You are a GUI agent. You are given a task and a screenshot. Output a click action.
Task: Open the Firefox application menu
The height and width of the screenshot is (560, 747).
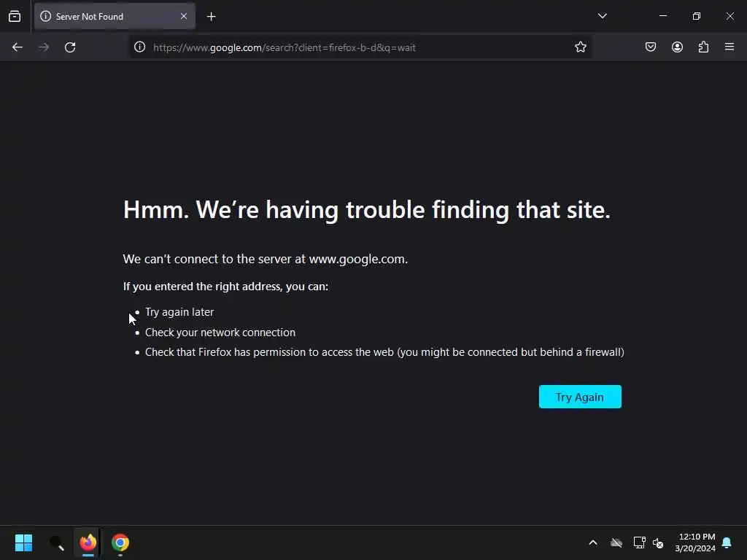pos(729,47)
